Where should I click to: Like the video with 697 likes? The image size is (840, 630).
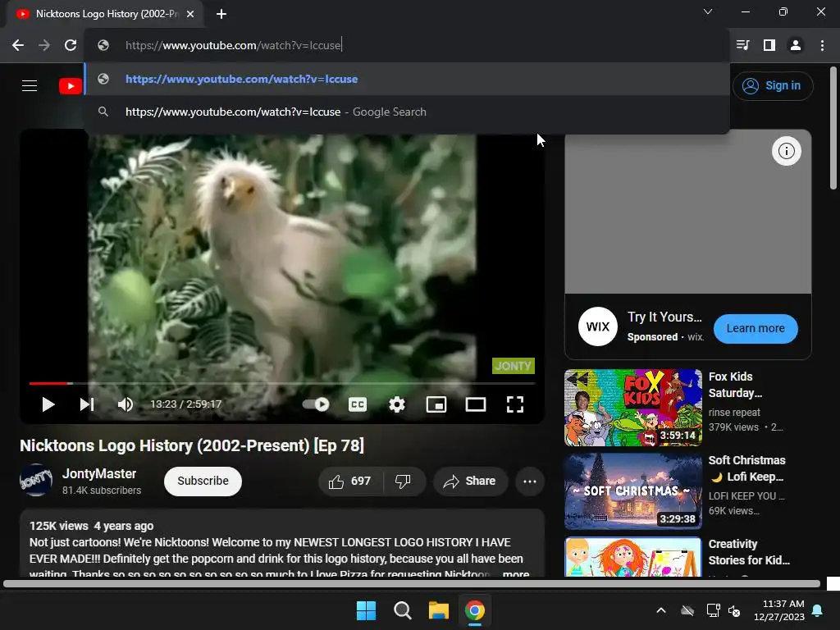351,481
